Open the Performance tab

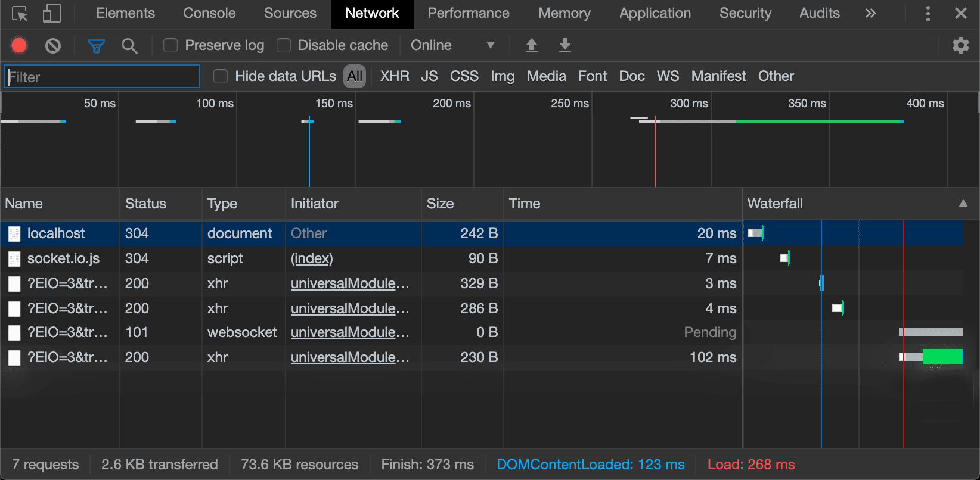tap(468, 13)
